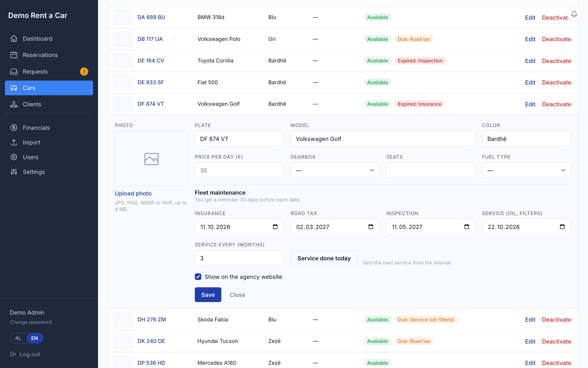Click the Reservations calendar icon
588x368 pixels.
click(x=14, y=55)
